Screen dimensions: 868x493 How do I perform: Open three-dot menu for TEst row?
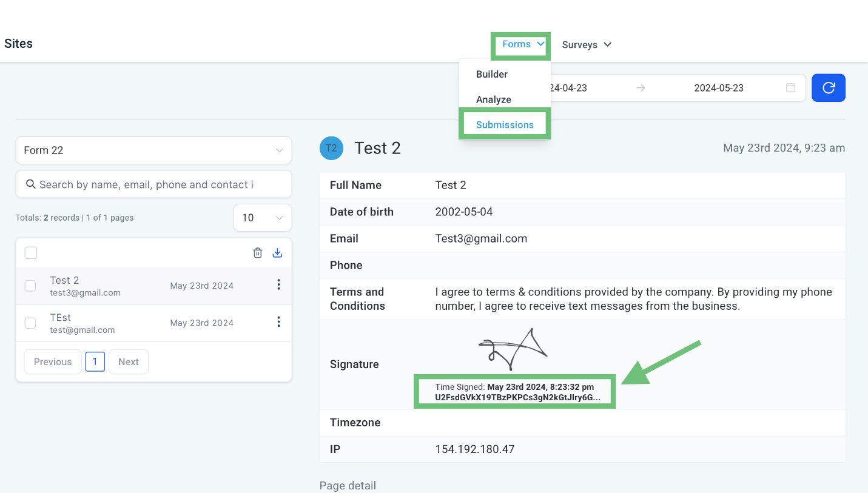tap(278, 322)
